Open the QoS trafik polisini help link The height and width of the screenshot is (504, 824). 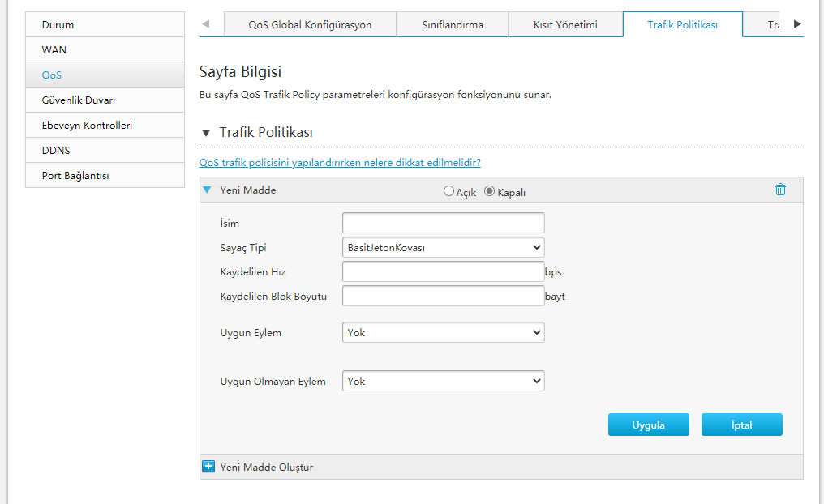340,163
